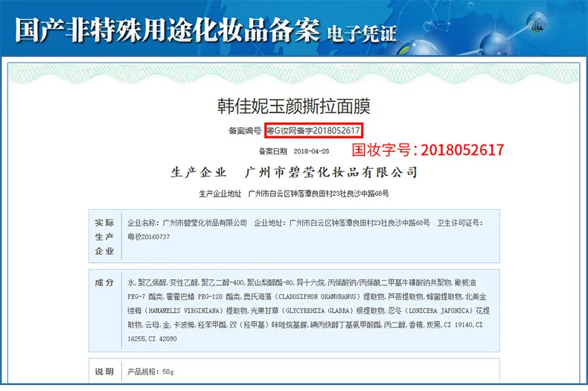Click the ingredient text CLADOSIPHON OKAMURANUS

(x=317, y=297)
